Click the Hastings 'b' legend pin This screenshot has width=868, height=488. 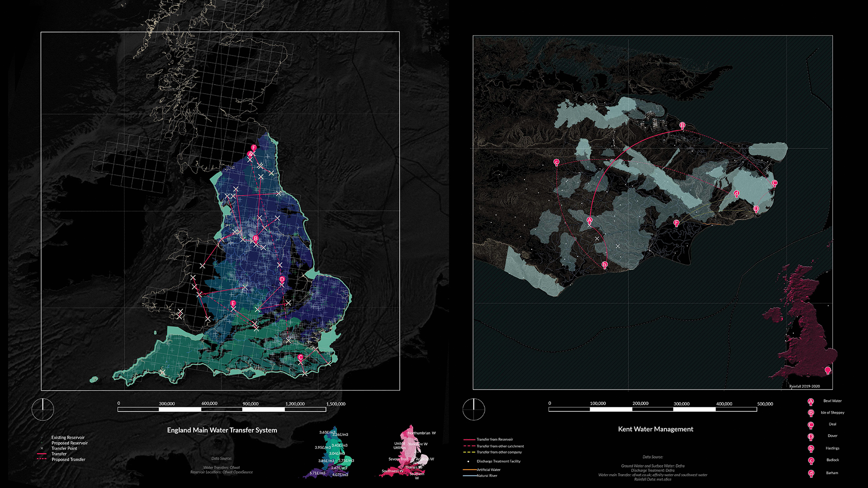(x=811, y=449)
